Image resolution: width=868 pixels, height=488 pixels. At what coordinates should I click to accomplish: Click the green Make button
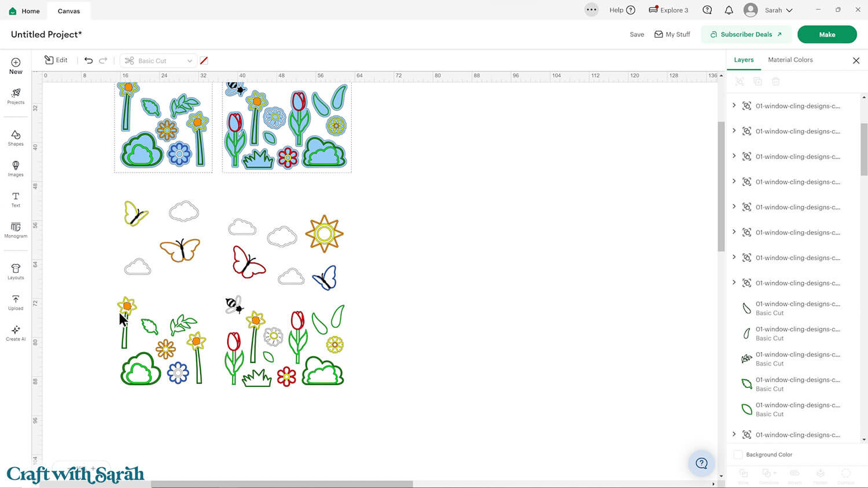826,34
